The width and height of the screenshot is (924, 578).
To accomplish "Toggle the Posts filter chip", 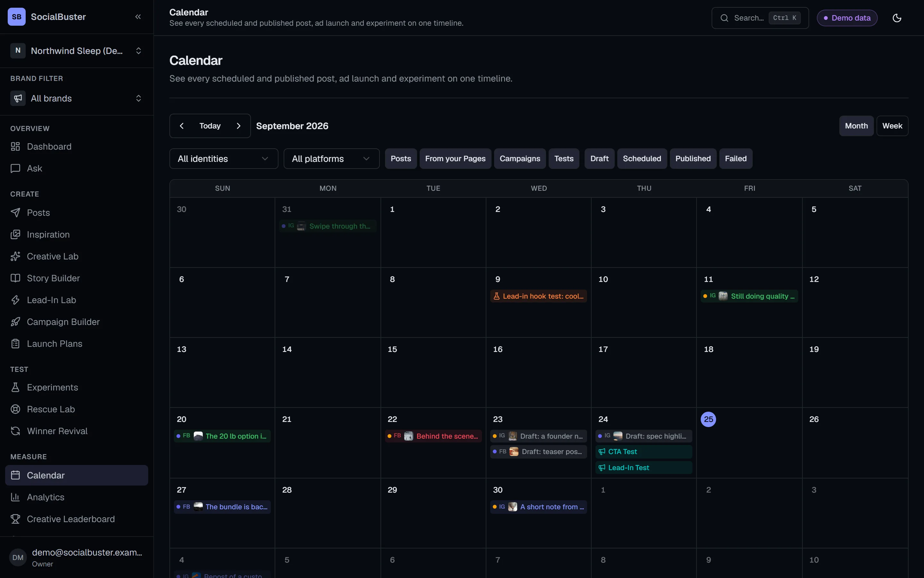I will (x=400, y=159).
